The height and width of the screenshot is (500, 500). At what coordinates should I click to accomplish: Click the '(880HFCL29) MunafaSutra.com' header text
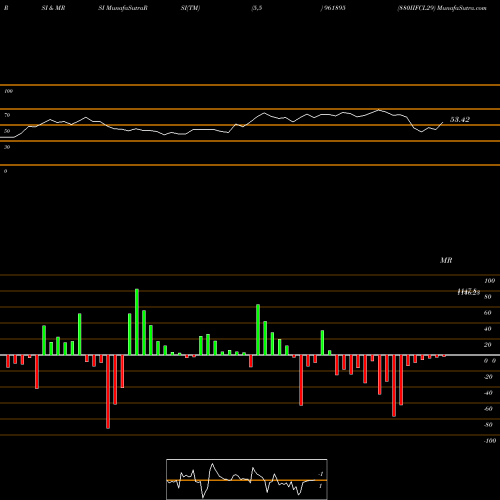(x=442, y=8)
